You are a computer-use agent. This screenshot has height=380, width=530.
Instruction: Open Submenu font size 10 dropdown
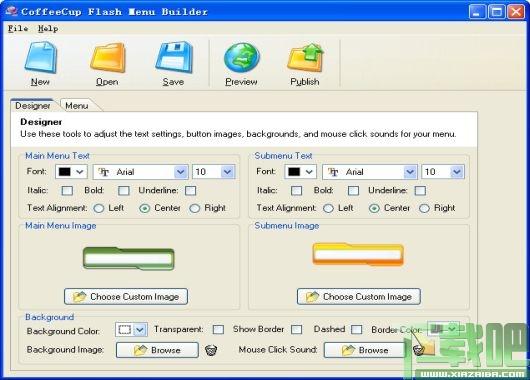coord(457,172)
